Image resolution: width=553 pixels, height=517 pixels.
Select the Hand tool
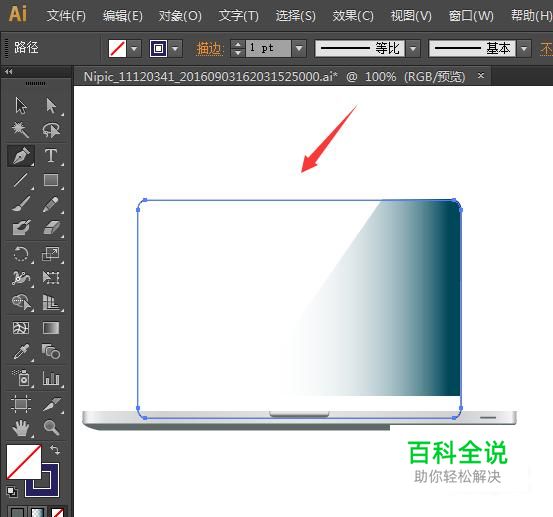(x=21, y=428)
